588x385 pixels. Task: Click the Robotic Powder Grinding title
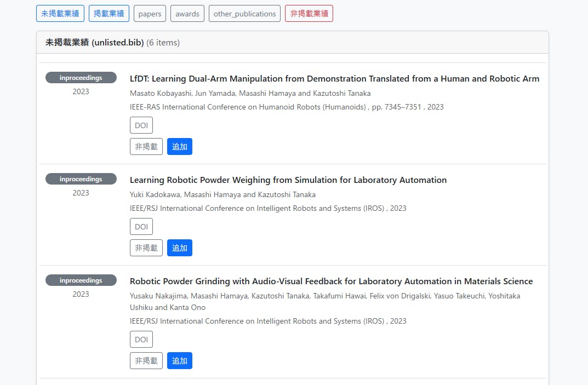(x=331, y=281)
